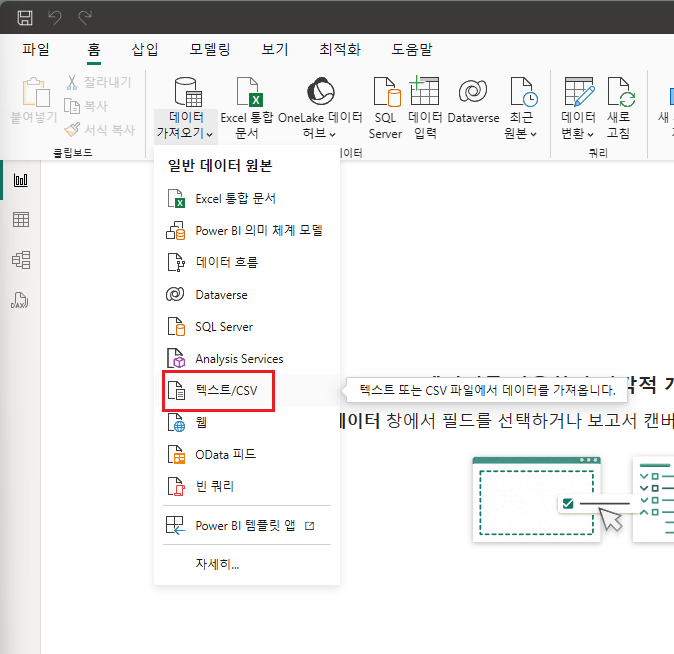Click the Save icon in title bar
Image resolution: width=674 pixels, height=654 pixels.
coord(25,18)
